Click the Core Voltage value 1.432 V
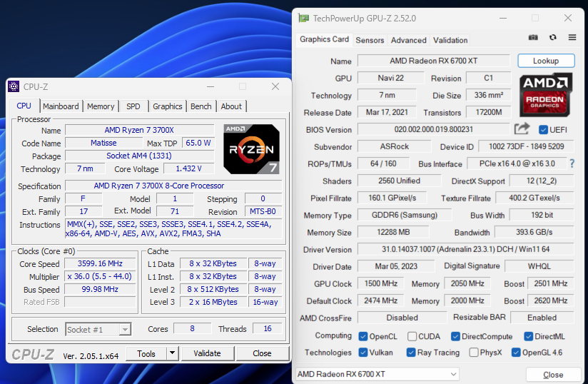588x384 pixels. click(x=188, y=168)
